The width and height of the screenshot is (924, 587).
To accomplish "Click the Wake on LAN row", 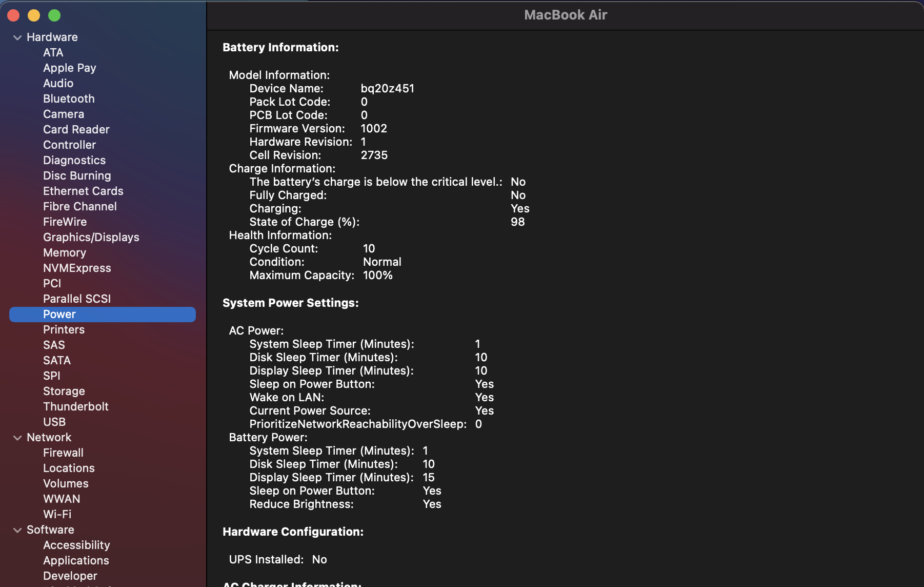I will [x=372, y=398].
